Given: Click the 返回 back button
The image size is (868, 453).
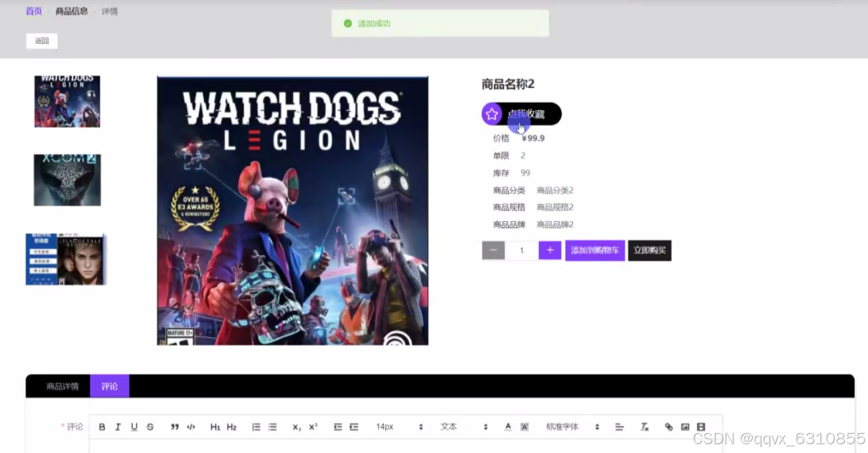Looking at the screenshot, I should 42,41.
